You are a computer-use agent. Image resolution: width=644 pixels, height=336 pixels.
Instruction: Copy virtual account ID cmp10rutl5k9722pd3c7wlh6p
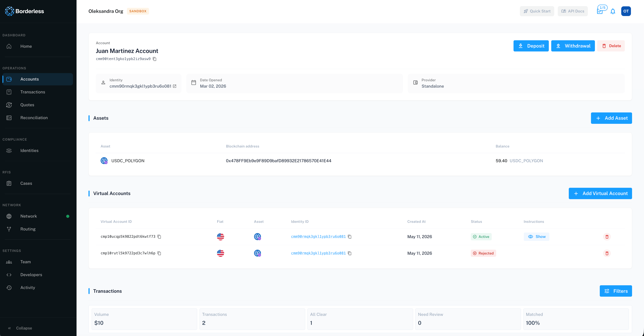click(159, 253)
